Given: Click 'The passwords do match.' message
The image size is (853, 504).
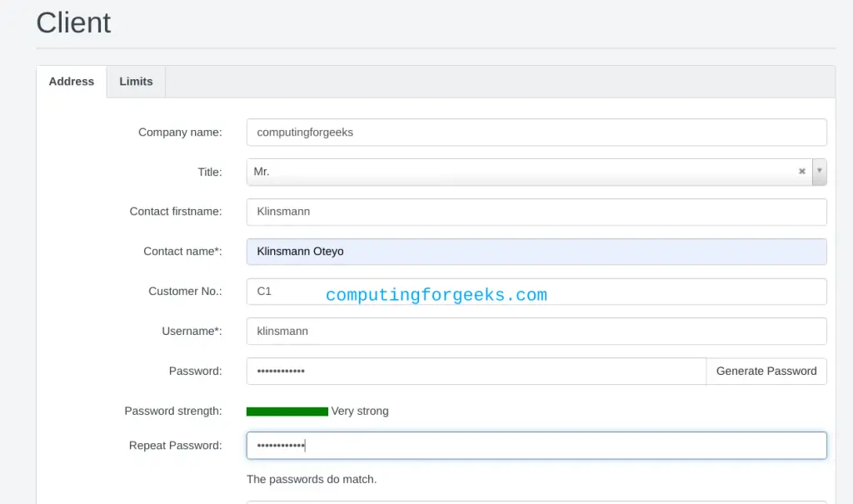Looking at the screenshot, I should 312,480.
